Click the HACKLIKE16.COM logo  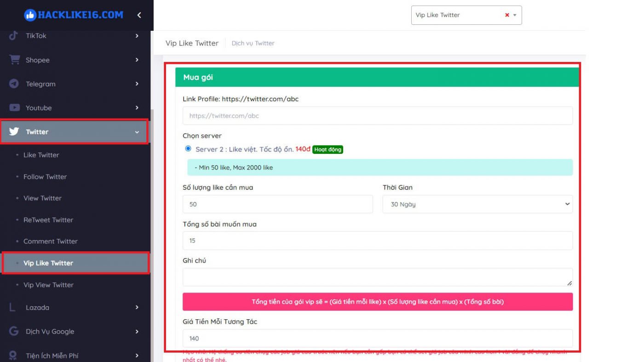coord(74,15)
